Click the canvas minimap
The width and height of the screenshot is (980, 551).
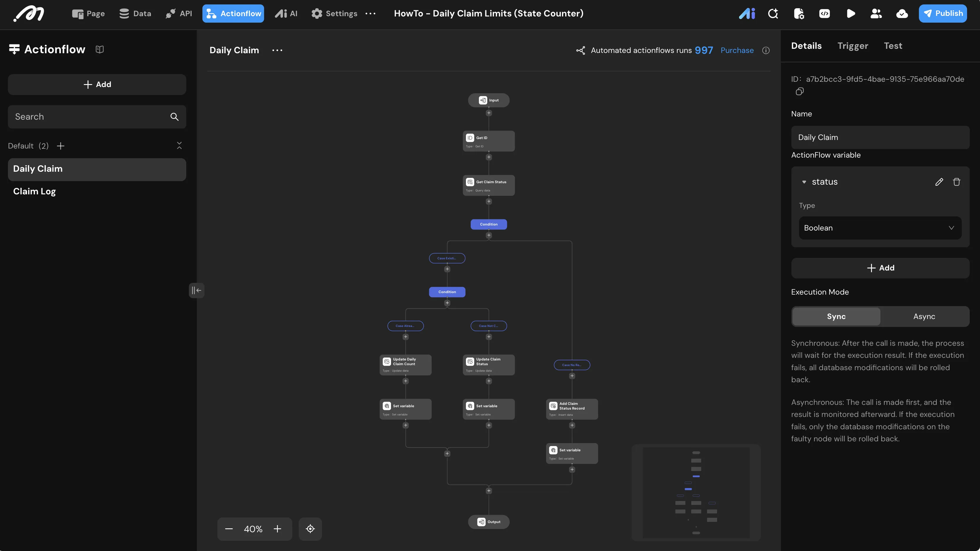click(696, 493)
